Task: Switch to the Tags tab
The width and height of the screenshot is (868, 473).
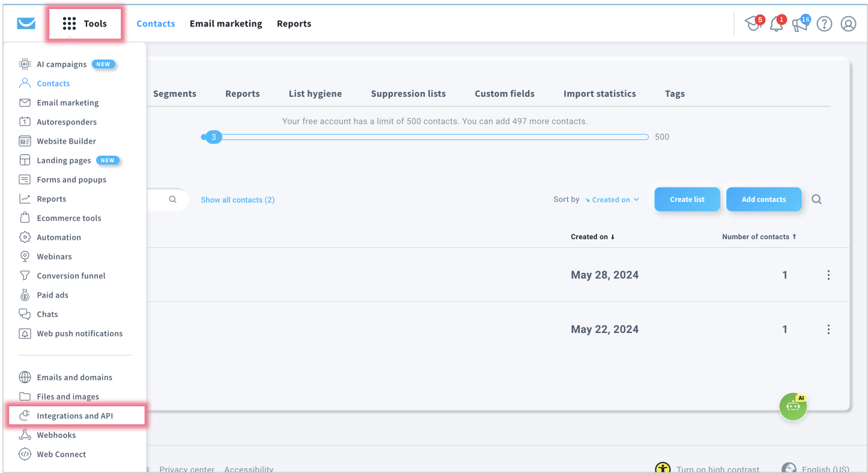Action: tap(675, 94)
